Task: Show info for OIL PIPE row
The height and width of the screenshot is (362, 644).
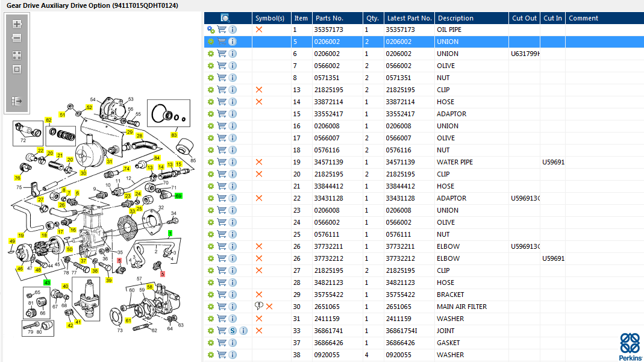Action: pyautogui.click(x=233, y=30)
